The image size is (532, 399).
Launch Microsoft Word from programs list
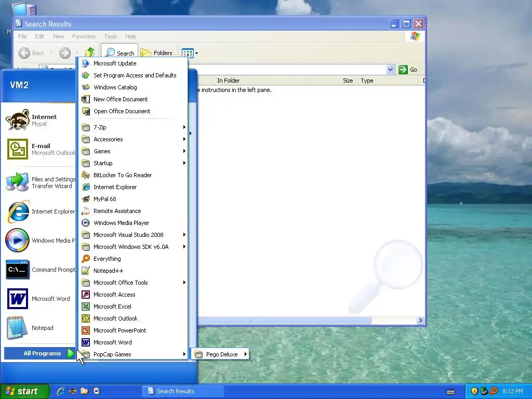pos(133,342)
